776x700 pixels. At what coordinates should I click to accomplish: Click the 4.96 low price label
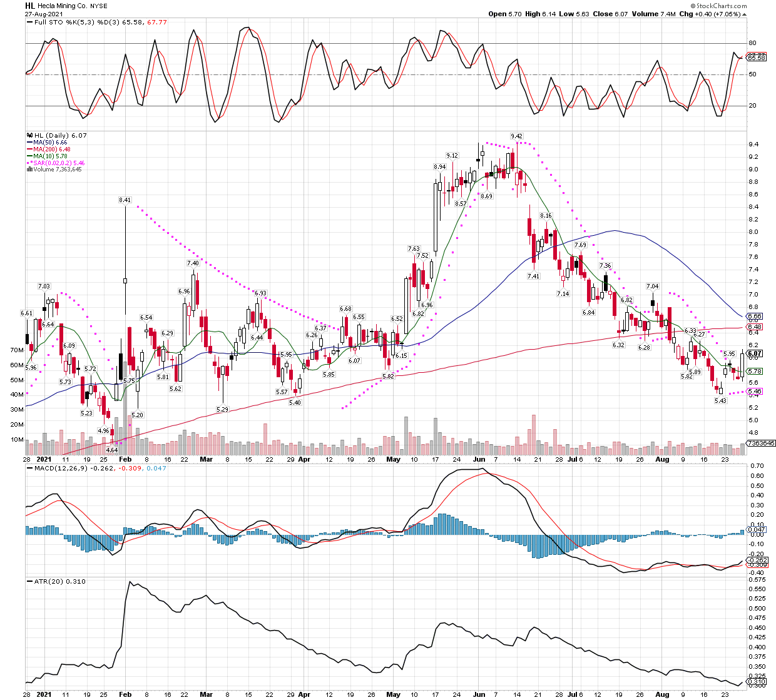(103, 431)
